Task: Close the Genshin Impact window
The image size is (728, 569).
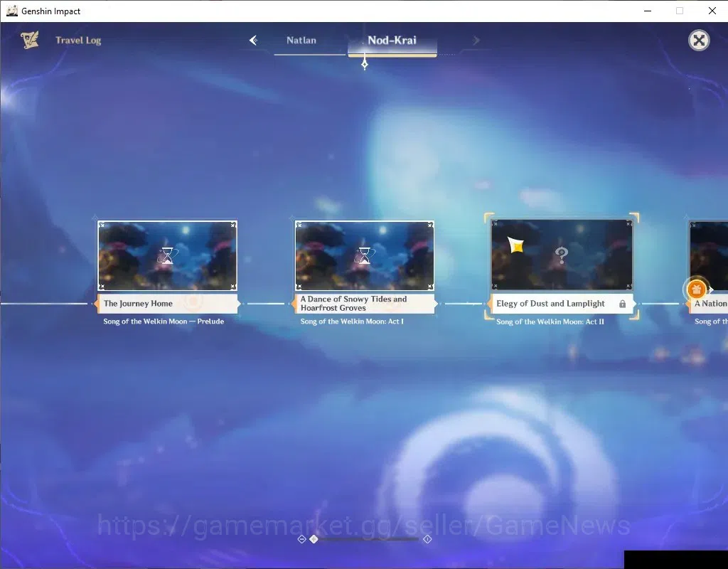Action: (712, 11)
